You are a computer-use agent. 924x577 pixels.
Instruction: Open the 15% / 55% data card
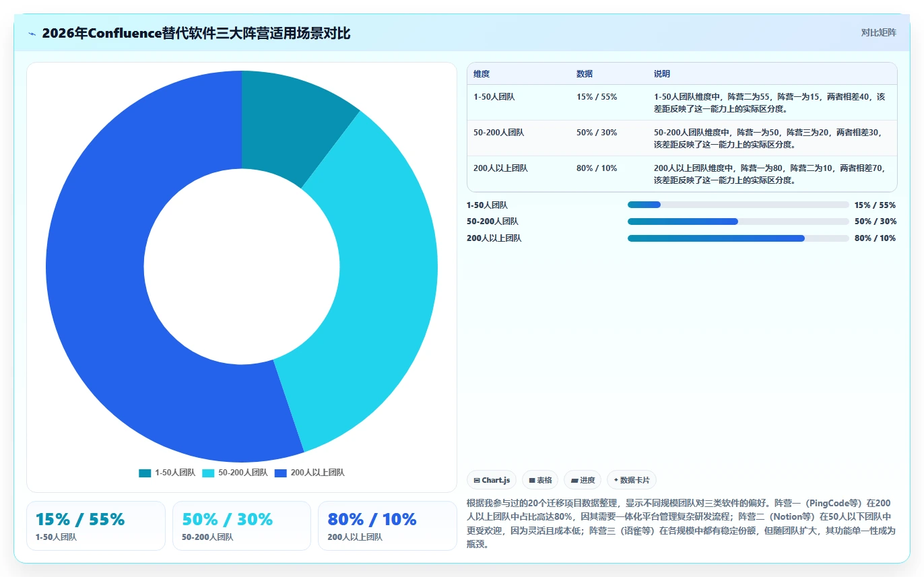point(96,526)
